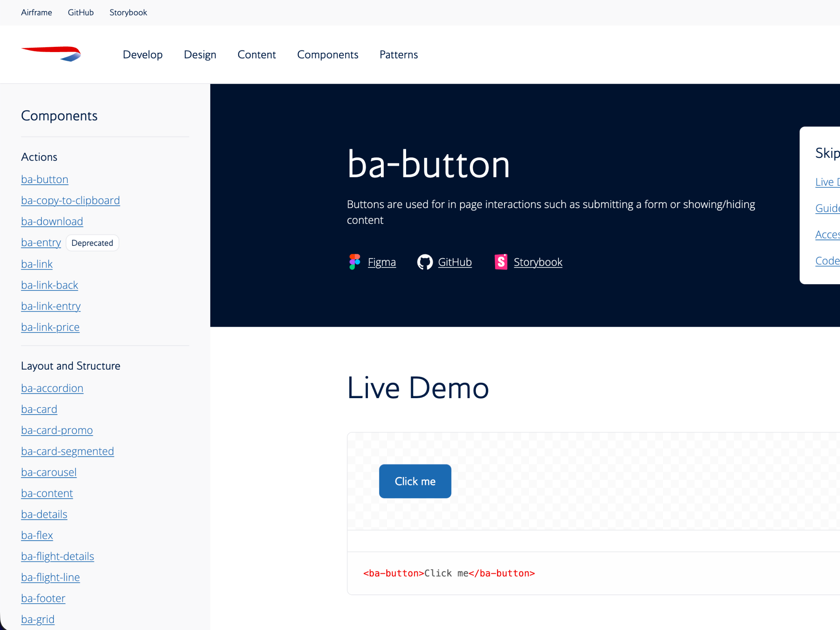This screenshot has height=630, width=840.
Task: Open the GitHub text link in hero
Action: click(455, 262)
